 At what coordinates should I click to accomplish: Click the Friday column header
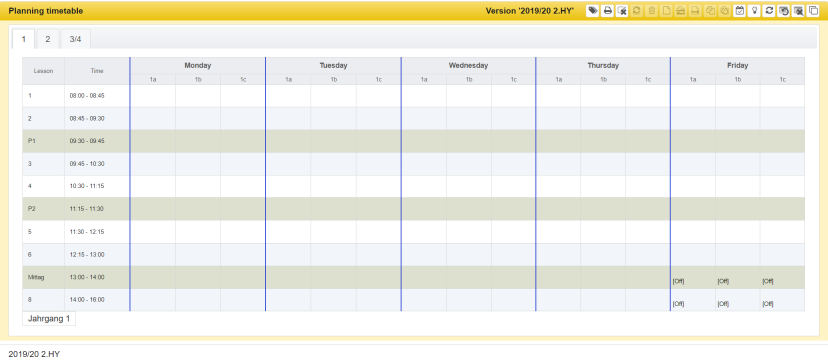click(738, 66)
